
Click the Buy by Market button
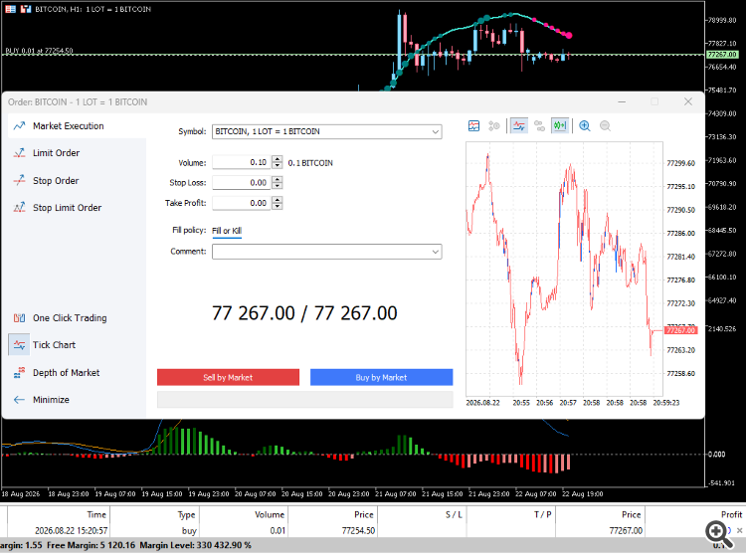(381, 377)
